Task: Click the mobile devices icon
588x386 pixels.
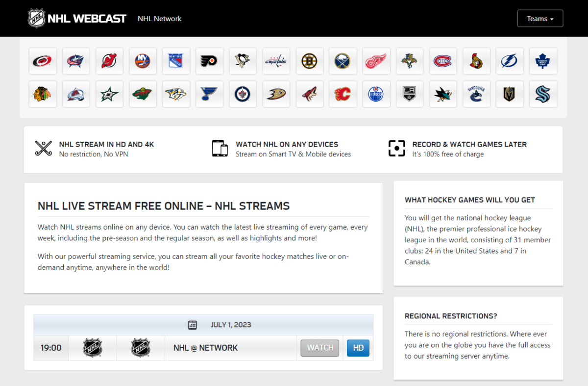Action: point(220,148)
